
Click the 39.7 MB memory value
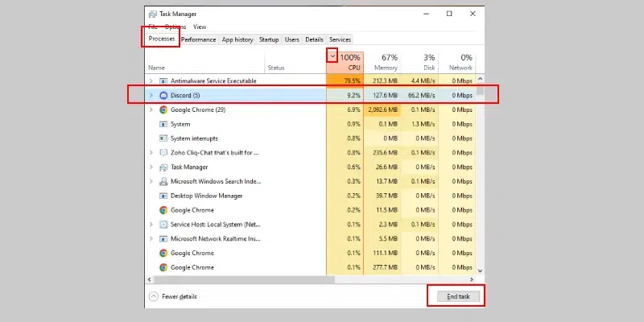coord(386,196)
